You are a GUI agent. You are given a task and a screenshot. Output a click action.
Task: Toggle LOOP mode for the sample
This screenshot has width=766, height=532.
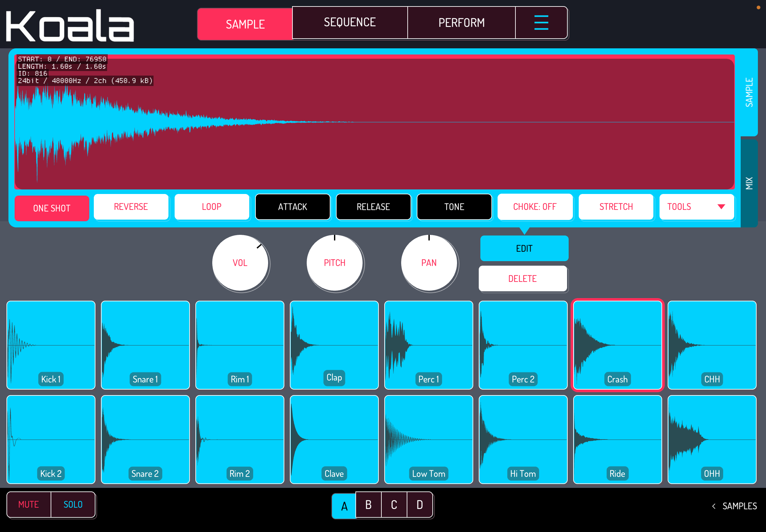tap(212, 207)
